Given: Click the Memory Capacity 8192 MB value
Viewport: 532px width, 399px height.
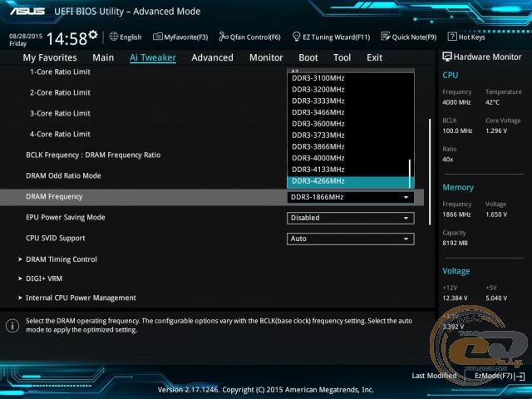Looking at the screenshot, I should pyautogui.click(x=455, y=244).
